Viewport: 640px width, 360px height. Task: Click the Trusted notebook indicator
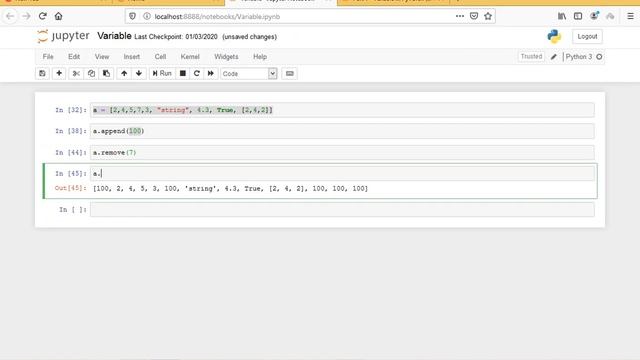coord(531,56)
